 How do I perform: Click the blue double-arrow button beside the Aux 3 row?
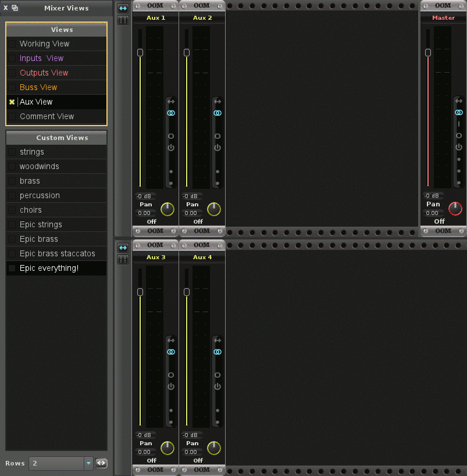coord(123,248)
